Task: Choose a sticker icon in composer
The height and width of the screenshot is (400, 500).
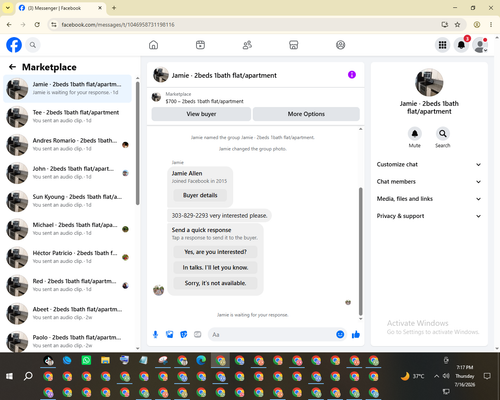Action: click(x=184, y=334)
